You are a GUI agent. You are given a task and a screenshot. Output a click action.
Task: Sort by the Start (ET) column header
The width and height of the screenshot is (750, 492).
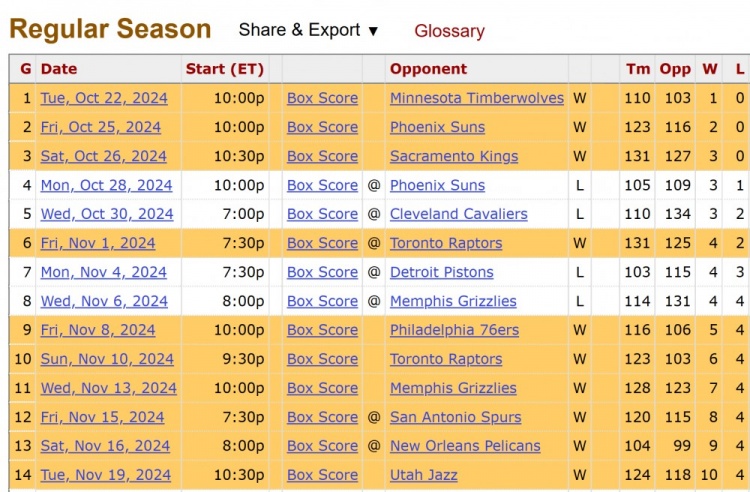click(x=225, y=69)
